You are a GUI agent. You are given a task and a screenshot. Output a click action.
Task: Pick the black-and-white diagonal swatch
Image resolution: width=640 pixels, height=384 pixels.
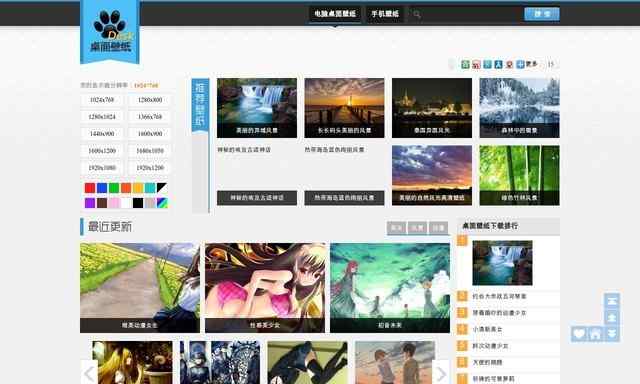pyautogui.click(x=162, y=188)
